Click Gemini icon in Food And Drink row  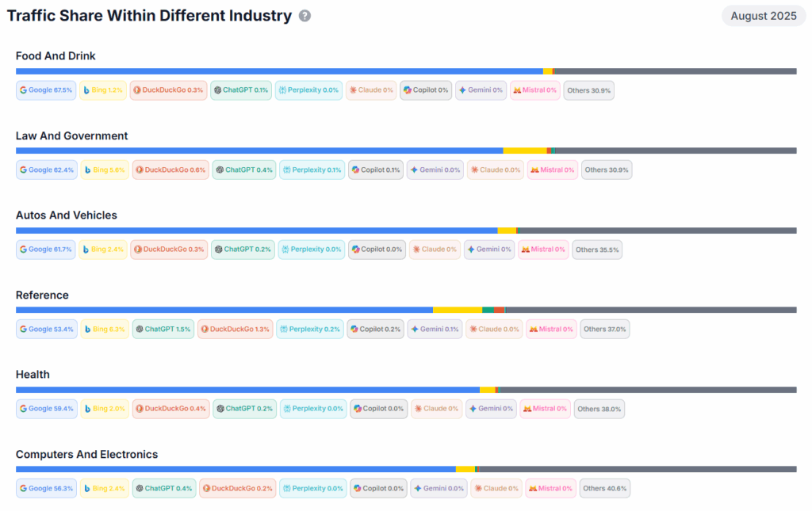462,90
